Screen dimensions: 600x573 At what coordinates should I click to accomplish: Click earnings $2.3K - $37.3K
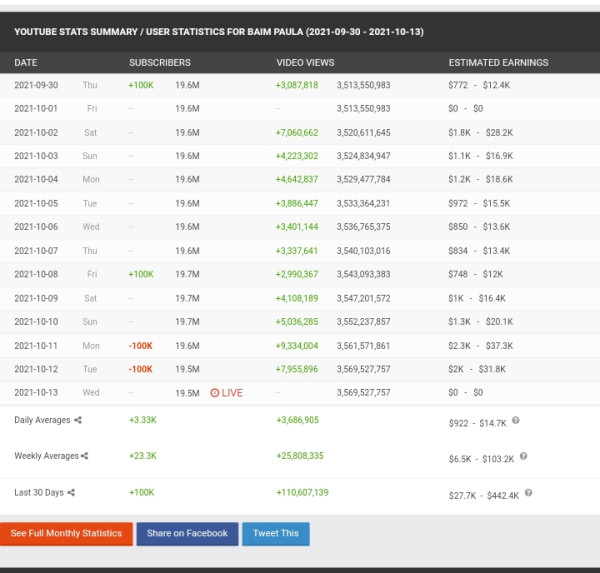pos(481,346)
